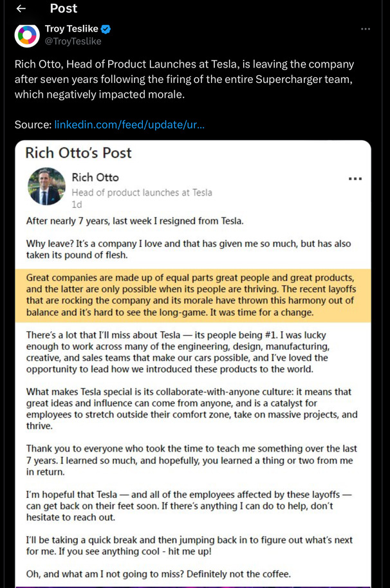Screen dimensions: 390x588
Task: Click the "Why leave?" paragraph
Action: 187,250
